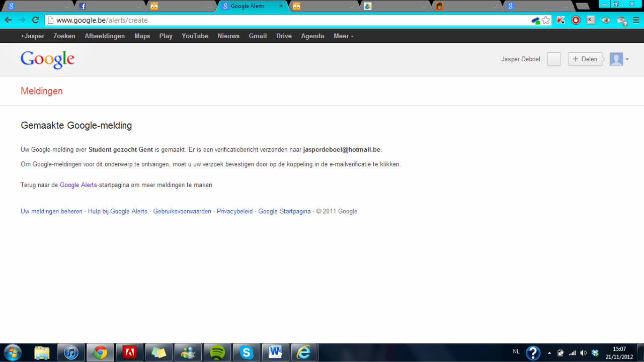Open the volume speaker tray icon
This screenshot has width=644, height=362.
(584, 353)
